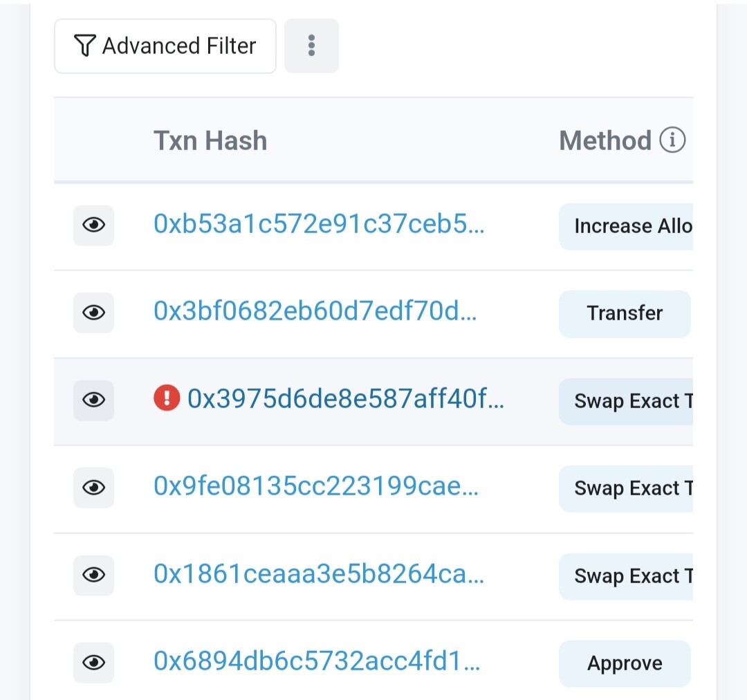This screenshot has height=700, width=747.
Task: Open transaction hash 0xb53a1c572e91c37ceb5
Action: pos(319,223)
